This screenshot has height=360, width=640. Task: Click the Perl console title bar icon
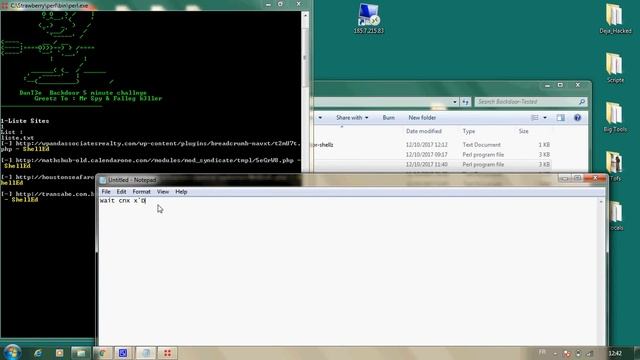(4, 6)
